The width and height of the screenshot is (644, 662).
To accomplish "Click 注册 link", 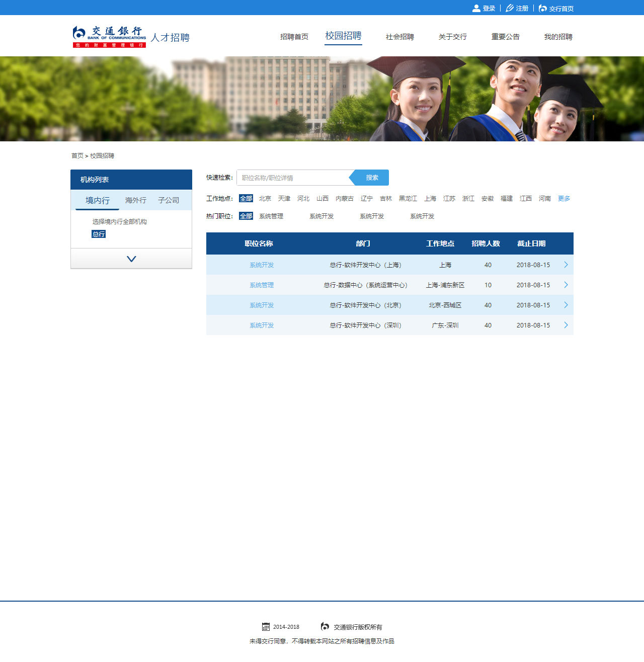I will [522, 9].
